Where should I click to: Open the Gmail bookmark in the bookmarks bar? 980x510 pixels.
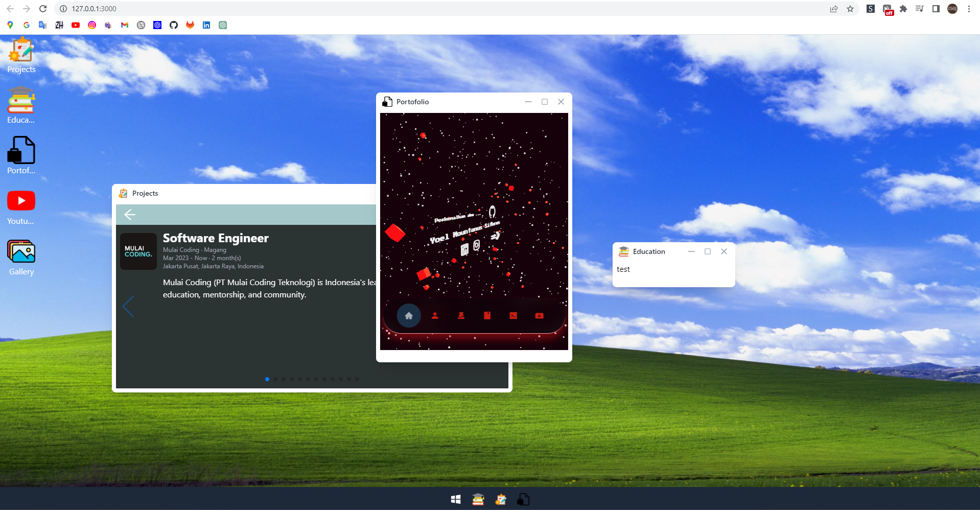click(x=124, y=25)
